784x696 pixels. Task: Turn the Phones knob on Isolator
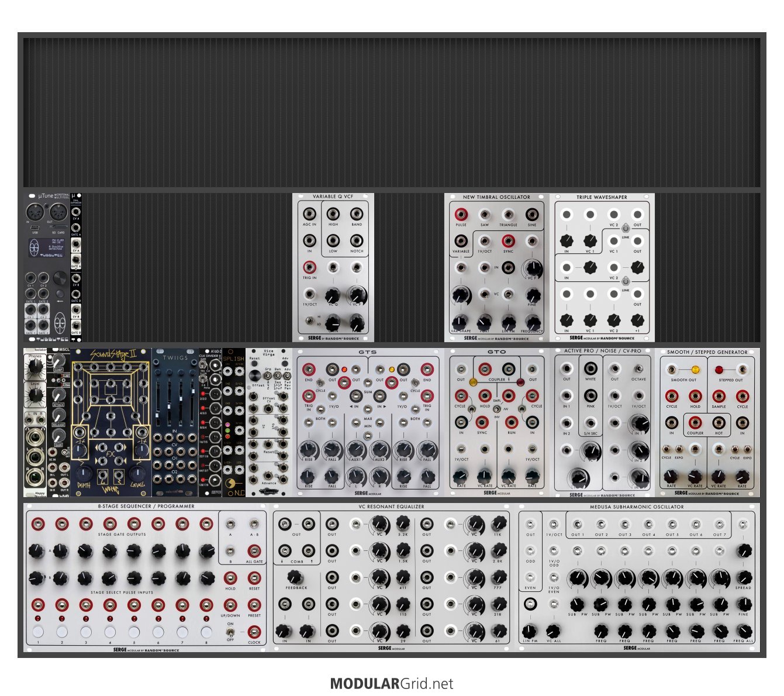click(35, 366)
